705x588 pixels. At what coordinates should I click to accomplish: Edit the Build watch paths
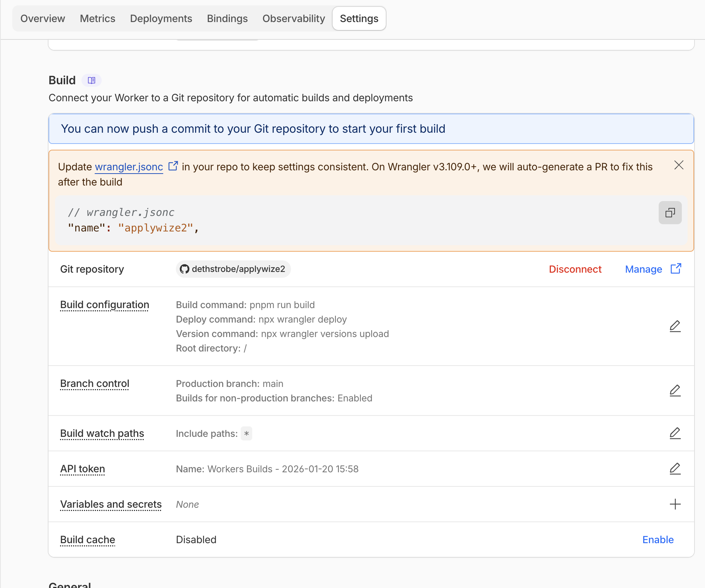click(x=675, y=433)
